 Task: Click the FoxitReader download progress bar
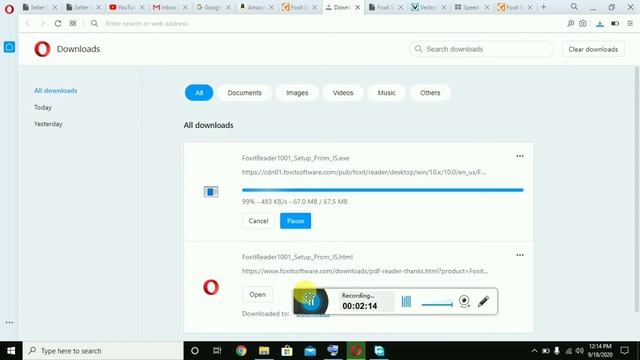click(382, 190)
